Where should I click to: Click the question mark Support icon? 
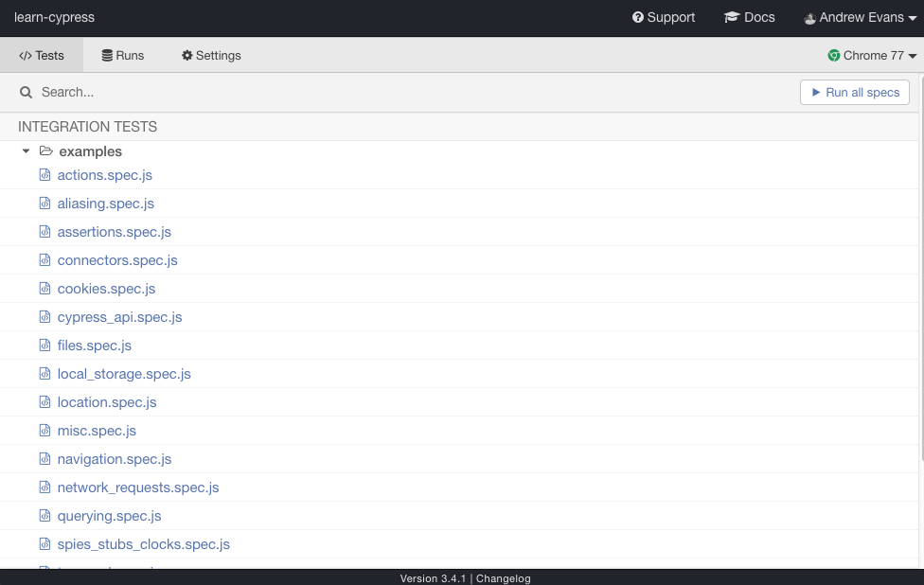point(638,18)
